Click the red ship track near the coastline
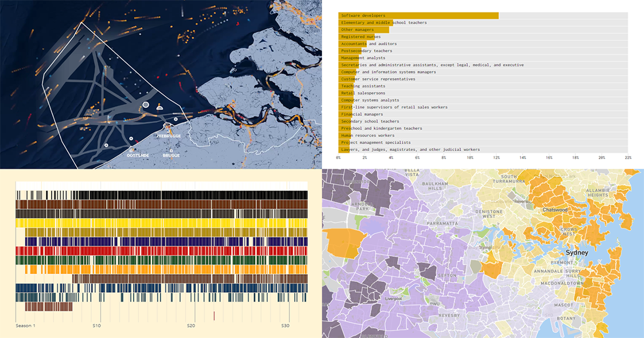This screenshot has height=338, width=644. [x=136, y=141]
